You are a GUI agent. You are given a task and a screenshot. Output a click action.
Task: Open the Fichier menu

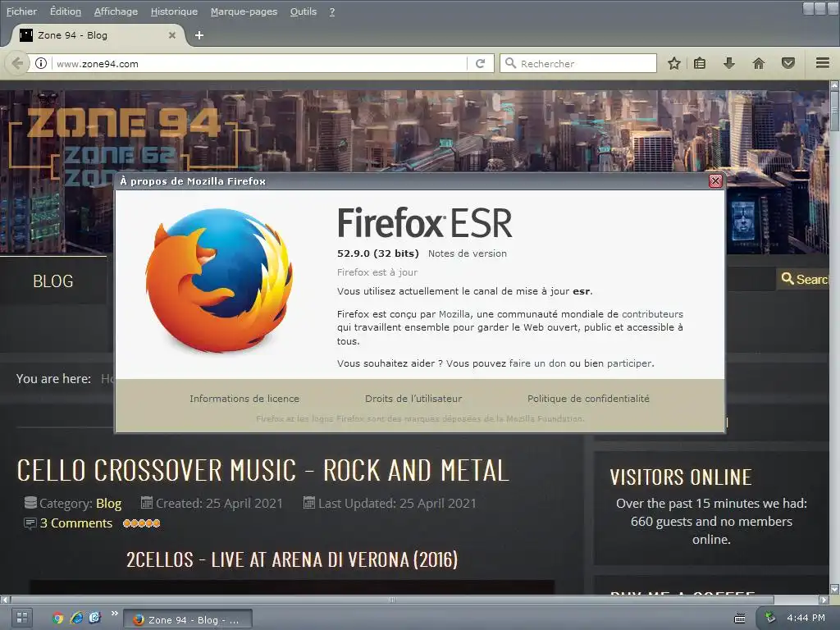coord(21,11)
